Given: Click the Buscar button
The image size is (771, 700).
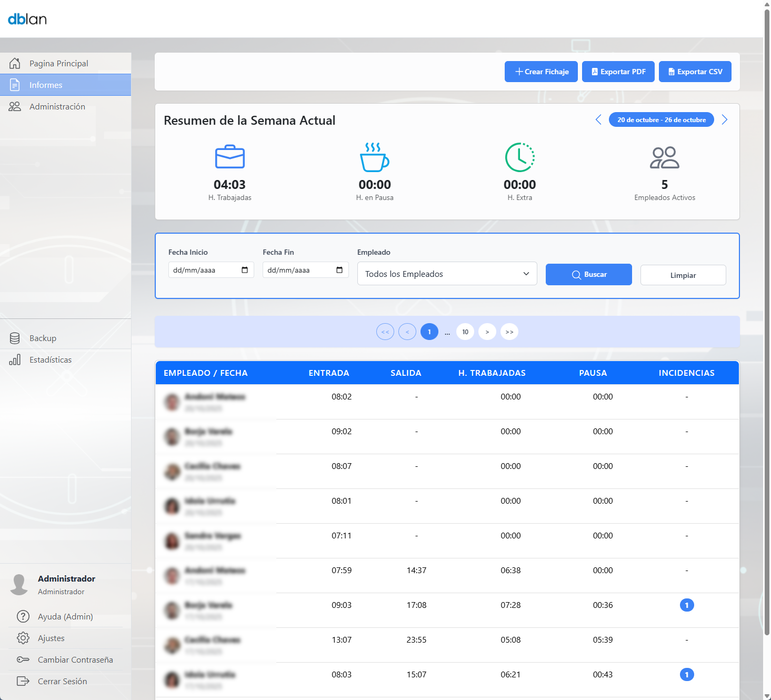Looking at the screenshot, I should [588, 274].
